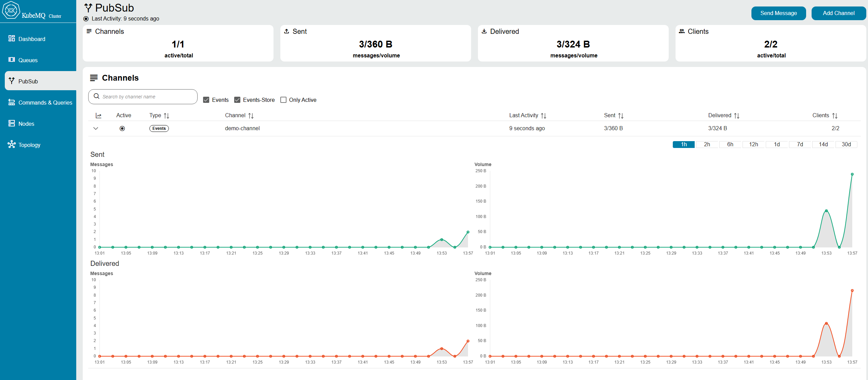The height and width of the screenshot is (380, 868).
Task: Sort table by Clients column
Action: [x=835, y=116]
